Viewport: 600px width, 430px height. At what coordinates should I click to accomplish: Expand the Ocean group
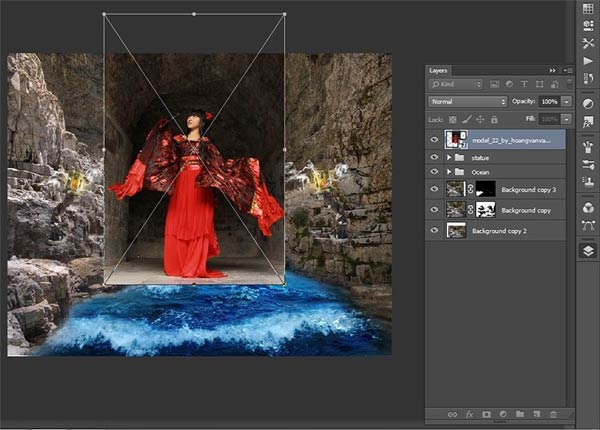pos(449,172)
